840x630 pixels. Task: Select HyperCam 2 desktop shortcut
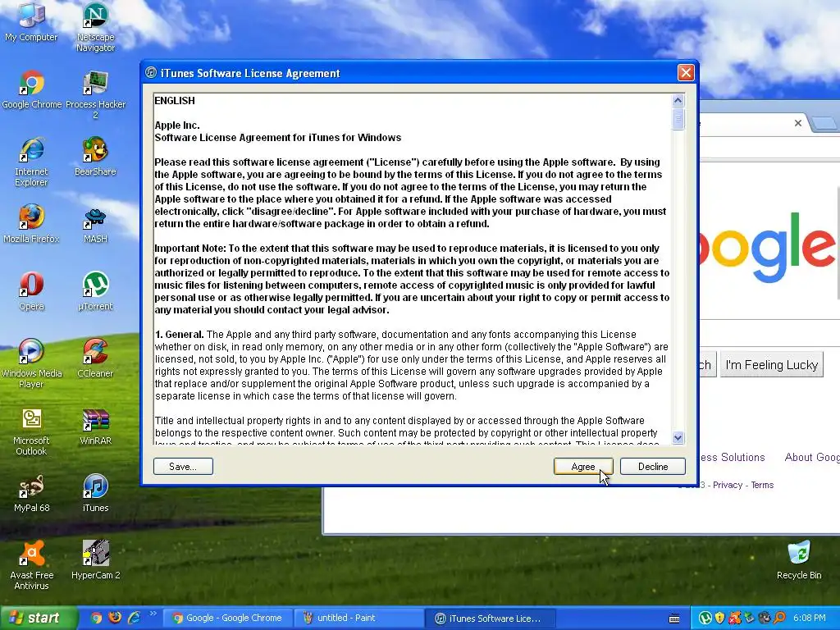click(x=95, y=560)
